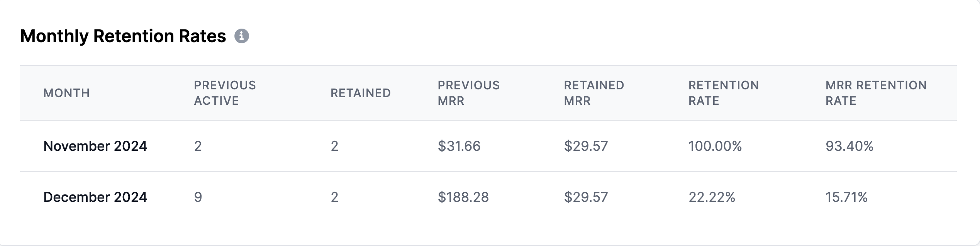Click the $29.57 Retained MRR in November row

(x=585, y=146)
